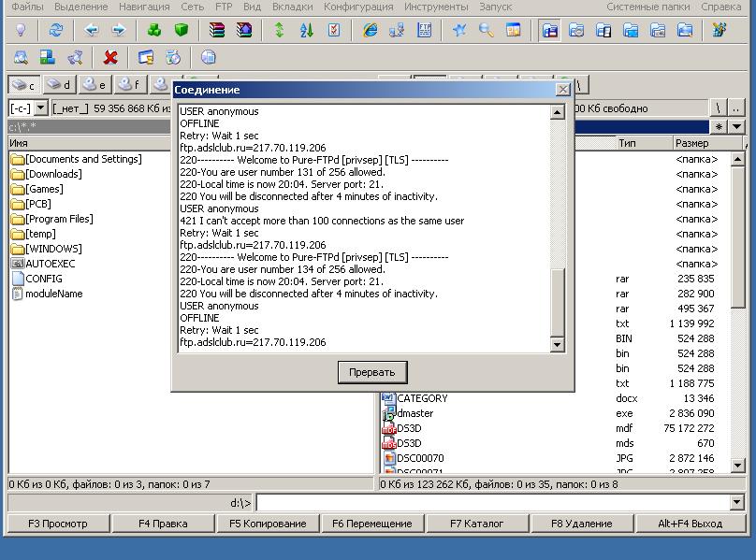756x560 pixels.
Task: Click the lightbulb icon in the toolbar
Action: (21, 30)
